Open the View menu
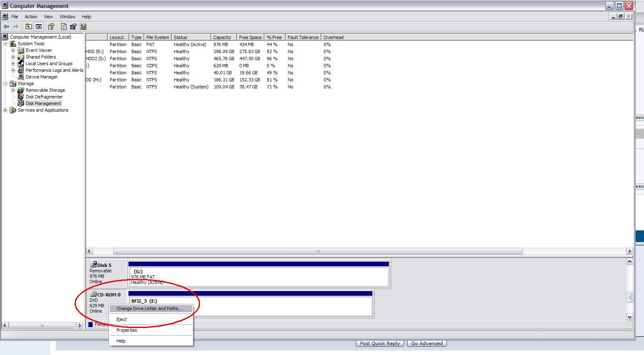Image resolution: width=644 pixels, height=355 pixels. pyautogui.click(x=48, y=17)
